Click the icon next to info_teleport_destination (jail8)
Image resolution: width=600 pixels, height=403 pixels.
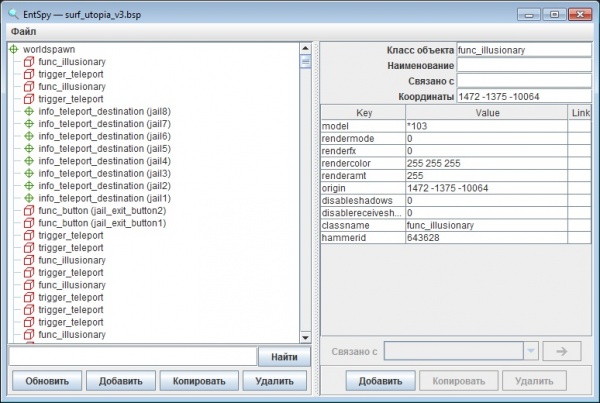pos(29,111)
